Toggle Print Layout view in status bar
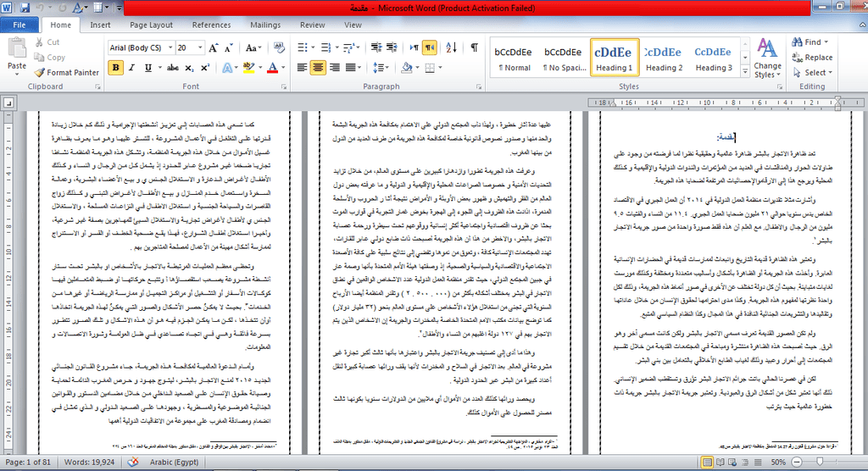The width and height of the screenshot is (868, 471). pyautogui.click(x=707, y=463)
